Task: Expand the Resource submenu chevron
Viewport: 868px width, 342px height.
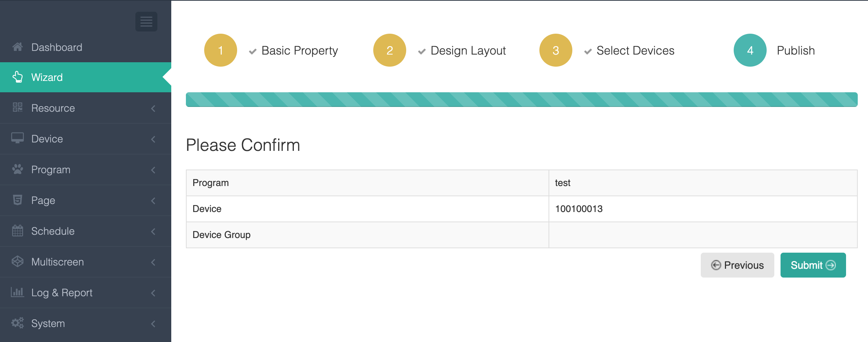Action: (153, 108)
